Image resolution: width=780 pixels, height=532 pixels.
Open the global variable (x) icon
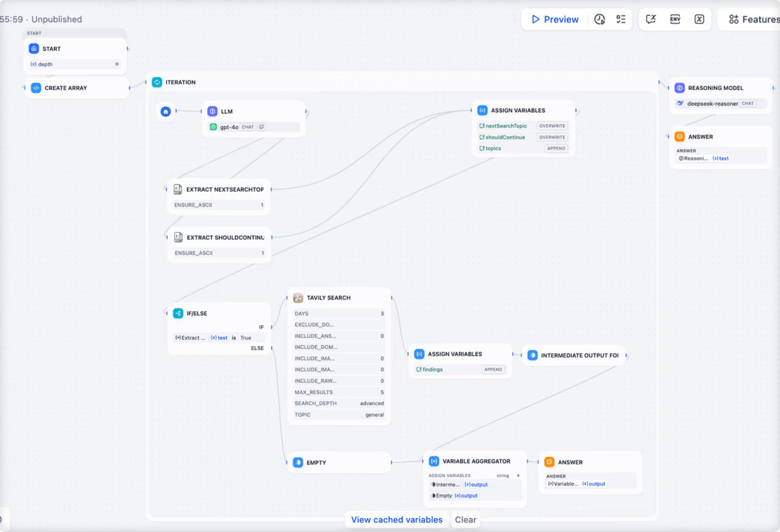tap(699, 19)
